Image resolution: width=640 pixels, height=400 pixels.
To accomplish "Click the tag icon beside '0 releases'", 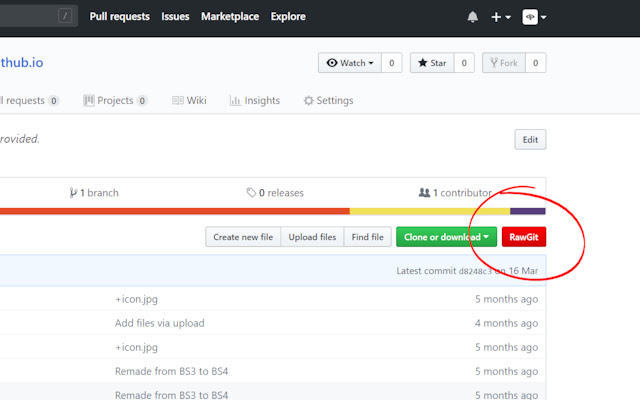I will [x=251, y=192].
